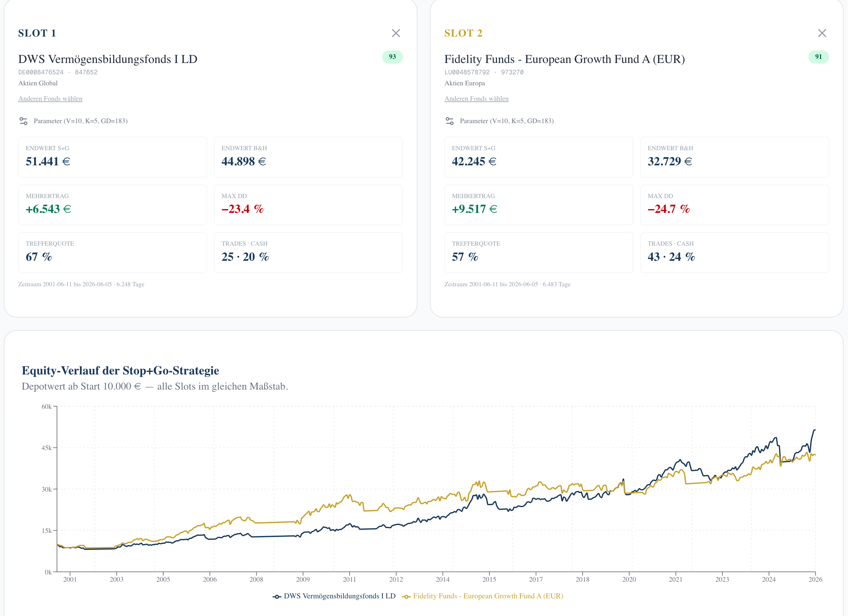Close the Slot 1 card
Screen dimensions: 848x616
click(396, 33)
